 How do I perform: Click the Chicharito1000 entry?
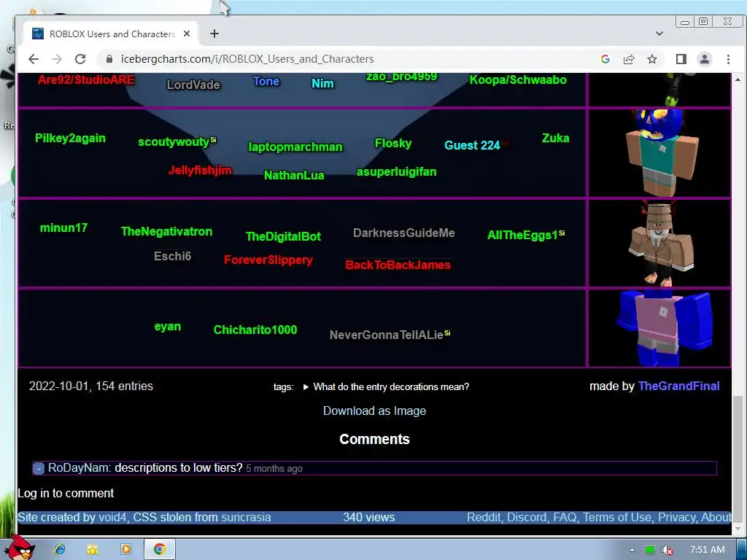pos(255,330)
